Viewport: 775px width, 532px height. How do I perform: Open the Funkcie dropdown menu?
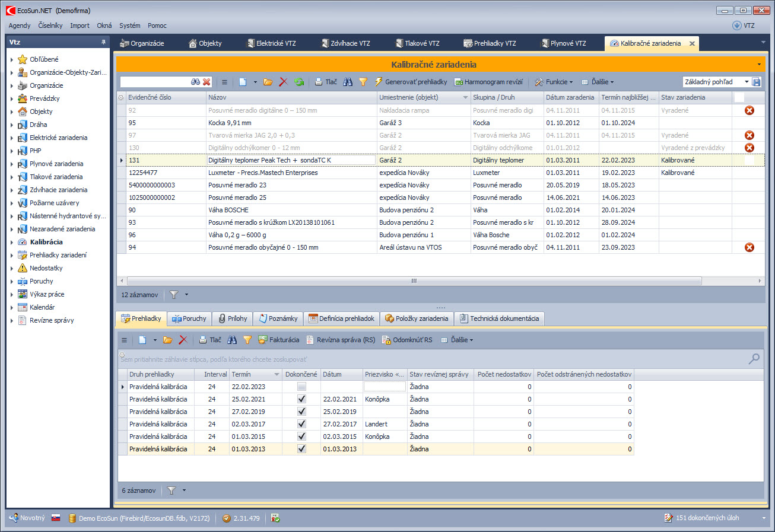pyautogui.click(x=554, y=82)
